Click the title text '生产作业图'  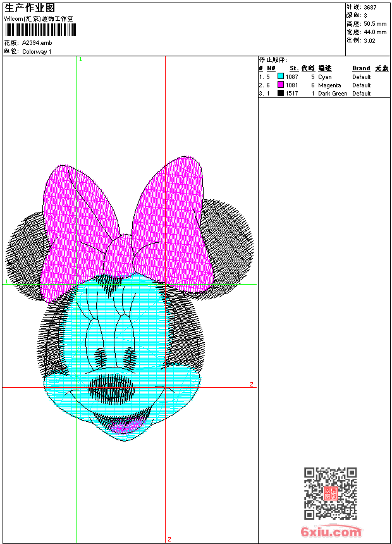30,8
